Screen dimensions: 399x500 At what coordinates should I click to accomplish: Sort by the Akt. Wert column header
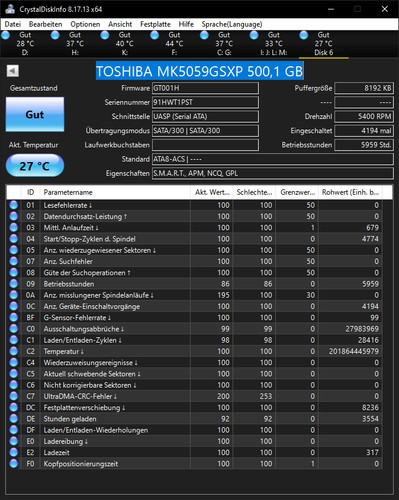click(x=212, y=192)
